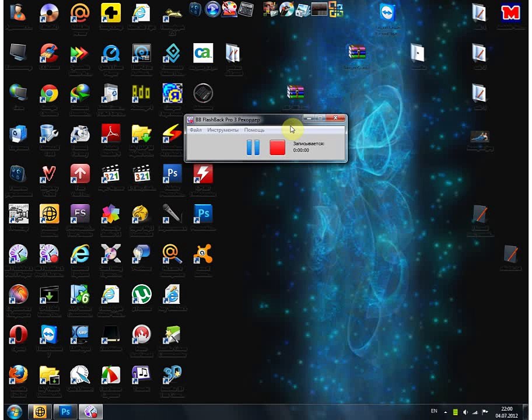Open the yellow globe browser taskbar button
The height and width of the screenshot is (420, 532).
point(40,412)
